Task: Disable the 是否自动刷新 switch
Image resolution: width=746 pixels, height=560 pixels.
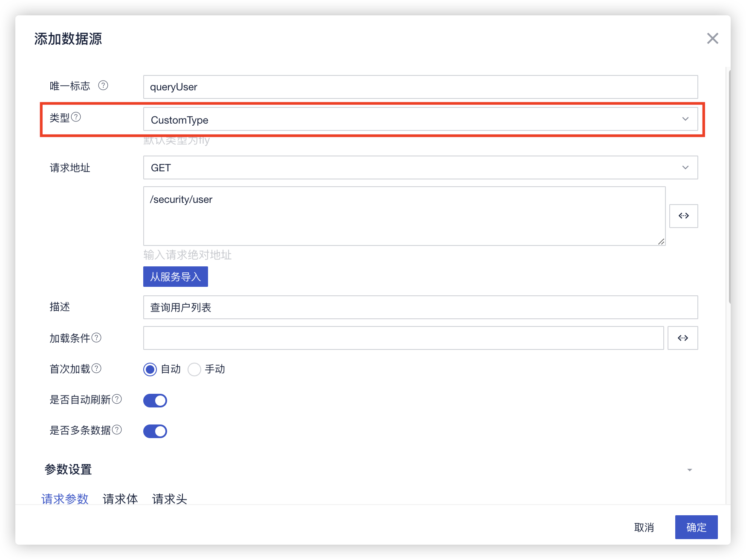Action: point(155,401)
